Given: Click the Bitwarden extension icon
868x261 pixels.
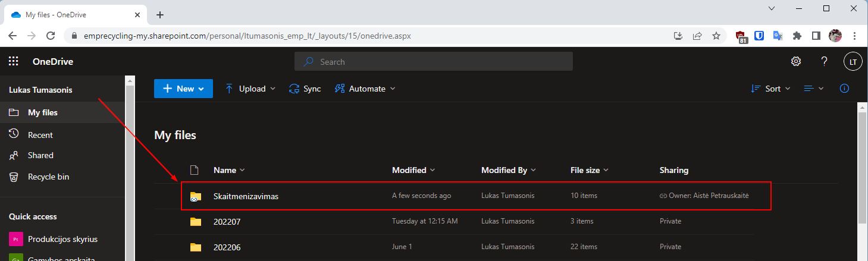Looking at the screenshot, I should (759, 36).
